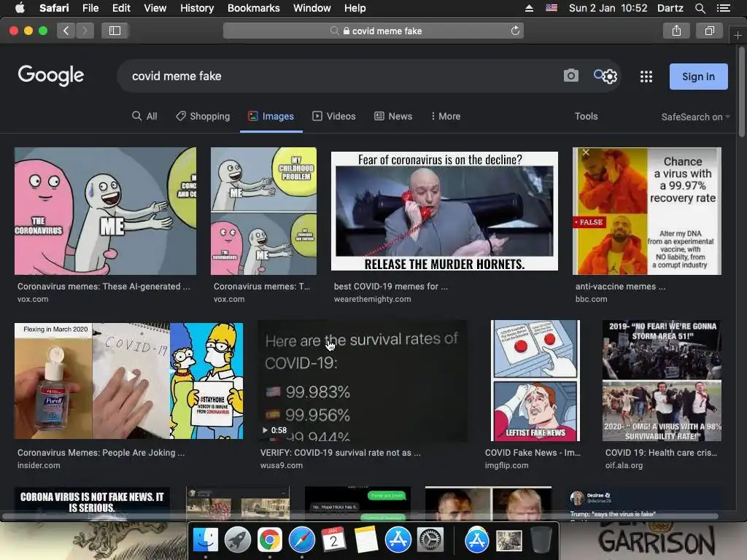Open the insider.com Coronavirus Memes link
Image resolution: width=747 pixels, height=560 pixels.
(x=101, y=459)
